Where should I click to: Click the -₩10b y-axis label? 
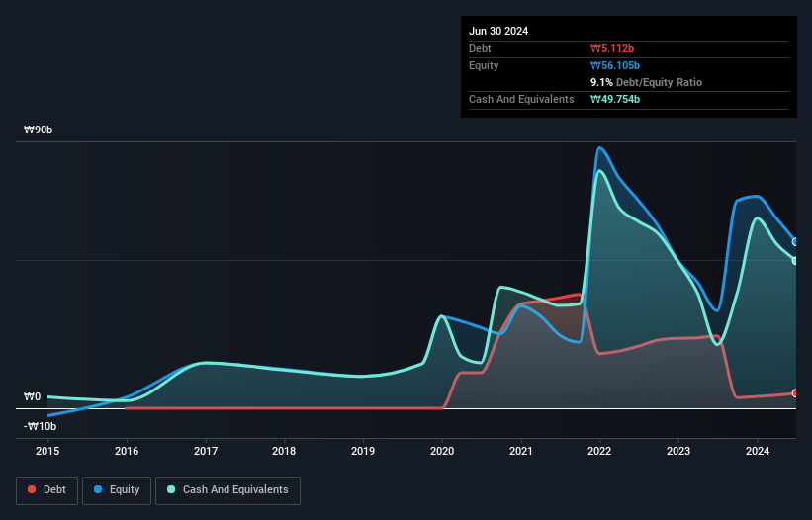40,426
